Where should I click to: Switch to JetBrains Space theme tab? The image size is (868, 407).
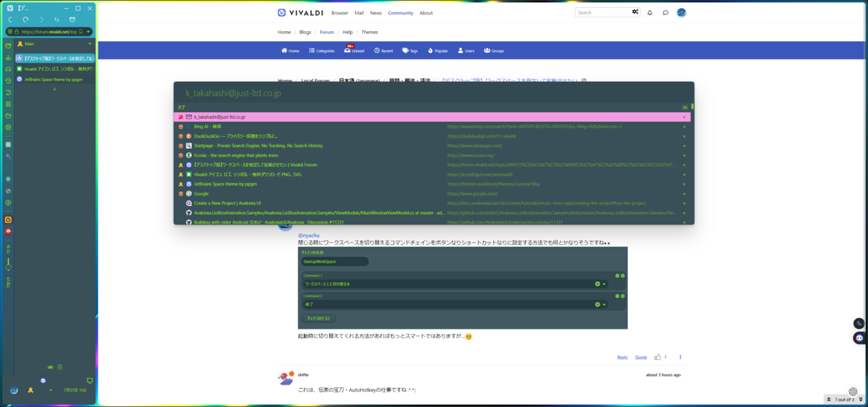[x=55, y=79]
